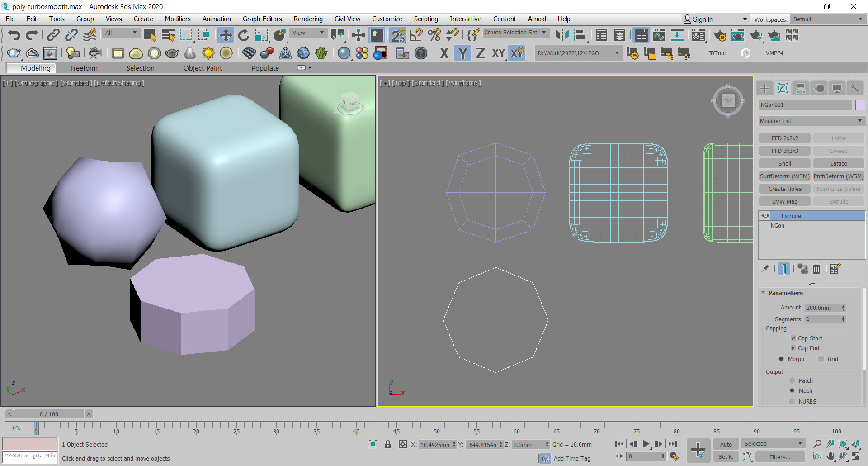Toggle the Cap End checkbox
Image resolution: width=868 pixels, height=466 pixels.
point(793,348)
